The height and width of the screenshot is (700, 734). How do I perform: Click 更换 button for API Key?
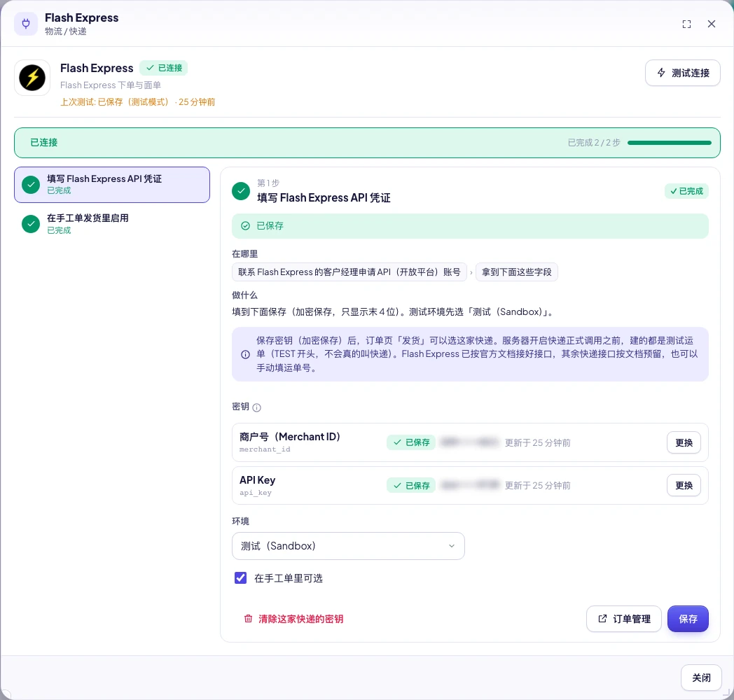click(x=684, y=485)
